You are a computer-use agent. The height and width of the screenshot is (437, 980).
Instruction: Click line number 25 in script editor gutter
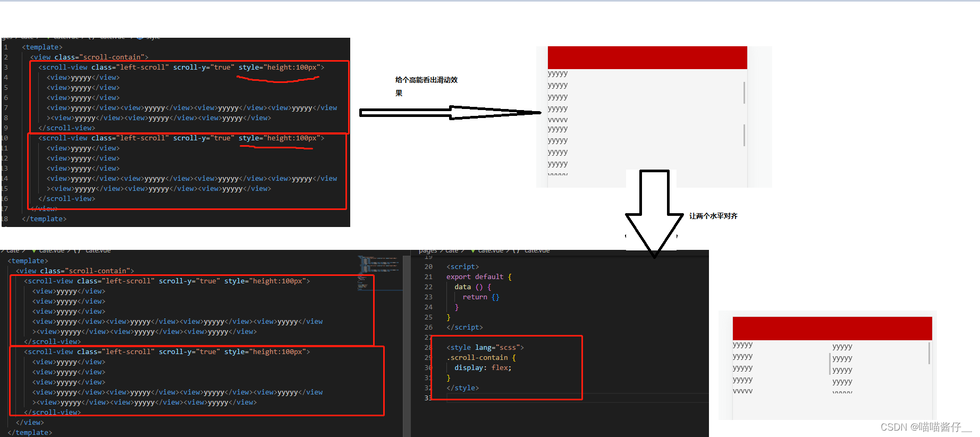[428, 317]
